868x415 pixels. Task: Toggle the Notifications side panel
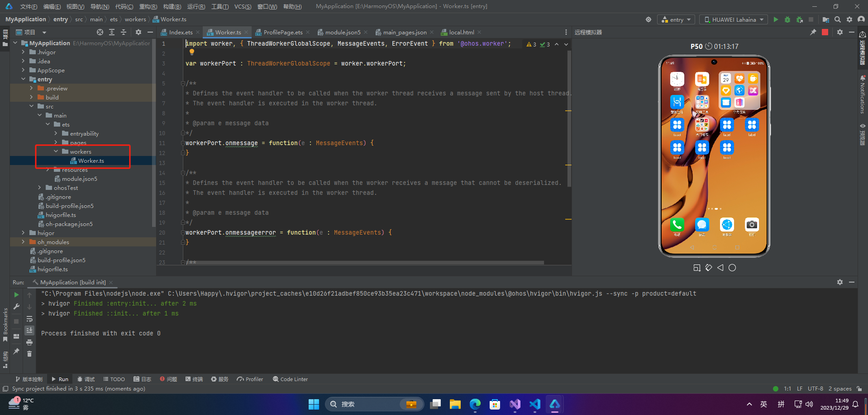point(863,95)
